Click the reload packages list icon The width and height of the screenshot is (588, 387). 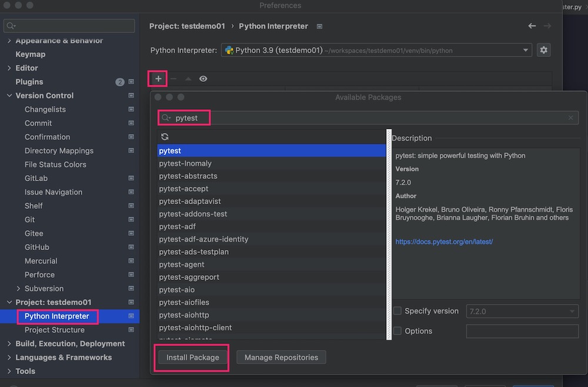point(165,136)
